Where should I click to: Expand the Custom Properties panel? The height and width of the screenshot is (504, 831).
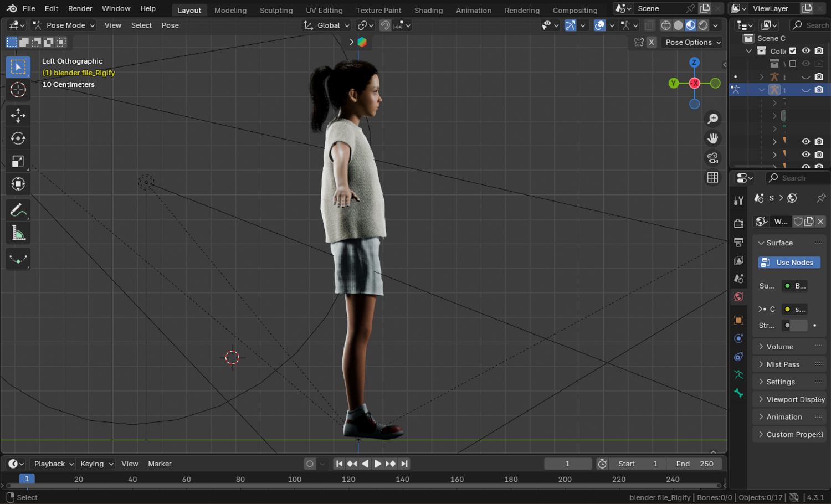789,435
